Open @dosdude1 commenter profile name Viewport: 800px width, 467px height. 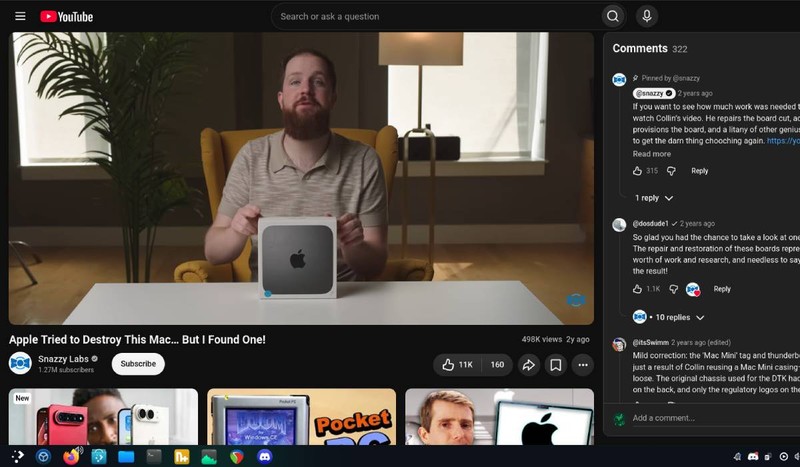[x=651, y=224]
